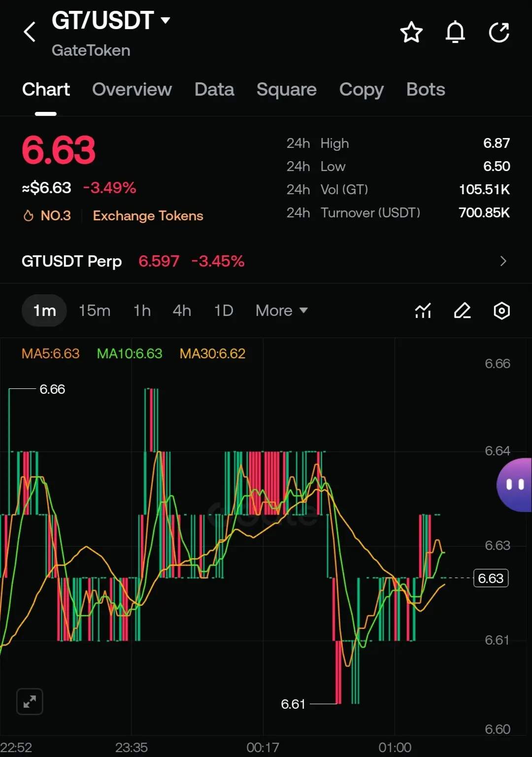Select the 1m timeframe
532x757 pixels.
pos(44,310)
